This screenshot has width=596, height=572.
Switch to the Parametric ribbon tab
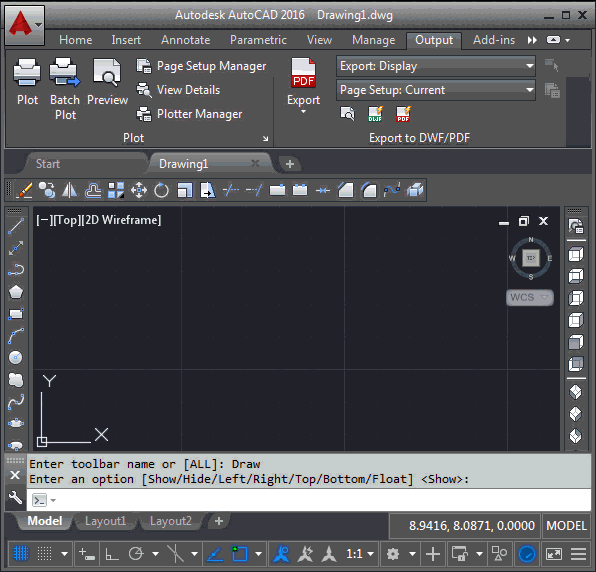258,40
